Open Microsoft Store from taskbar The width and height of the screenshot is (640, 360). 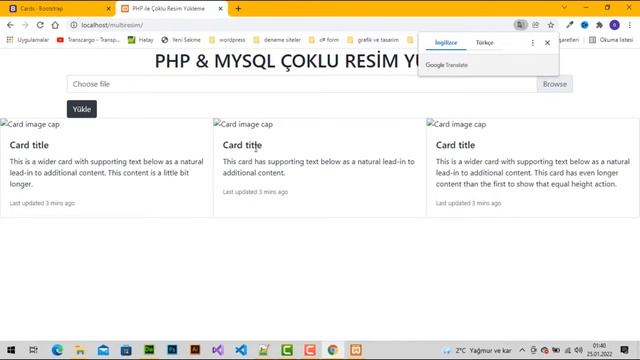[x=126, y=350]
